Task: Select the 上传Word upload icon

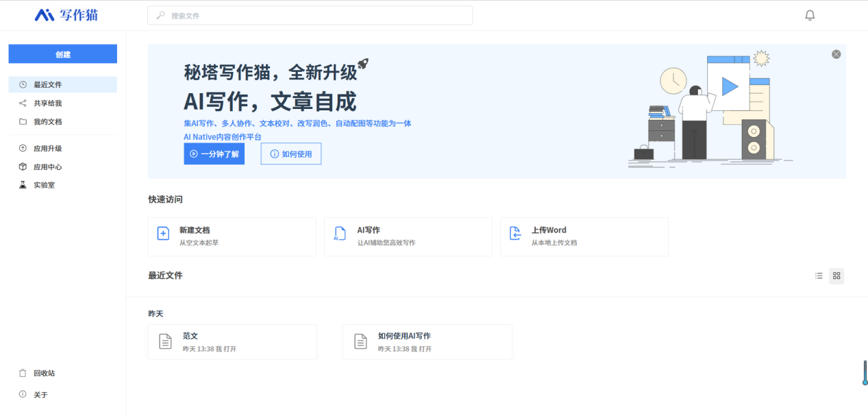Action: click(x=516, y=233)
